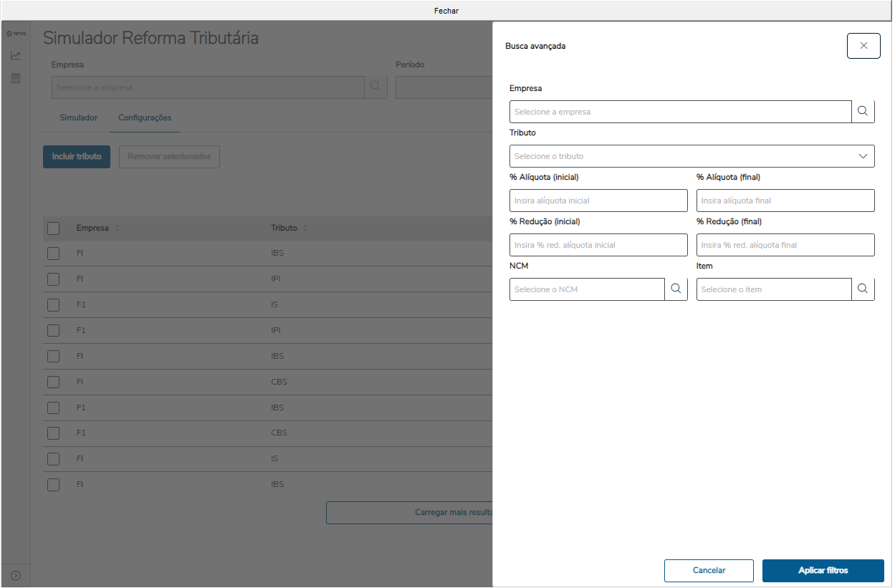Click the Item search magnifier icon

point(863,289)
